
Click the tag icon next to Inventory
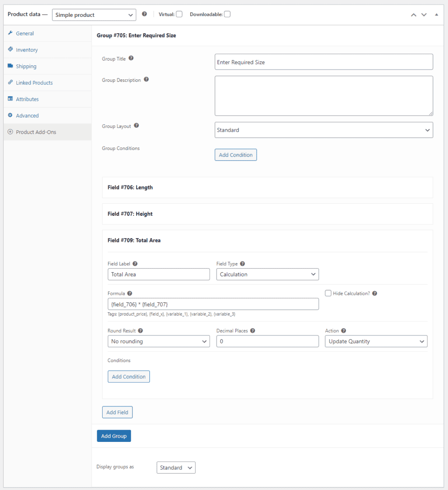(10, 50)
